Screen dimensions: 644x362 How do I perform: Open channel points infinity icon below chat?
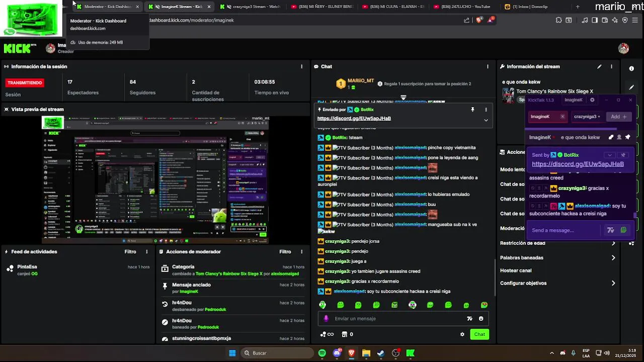(x=327, y=334)
